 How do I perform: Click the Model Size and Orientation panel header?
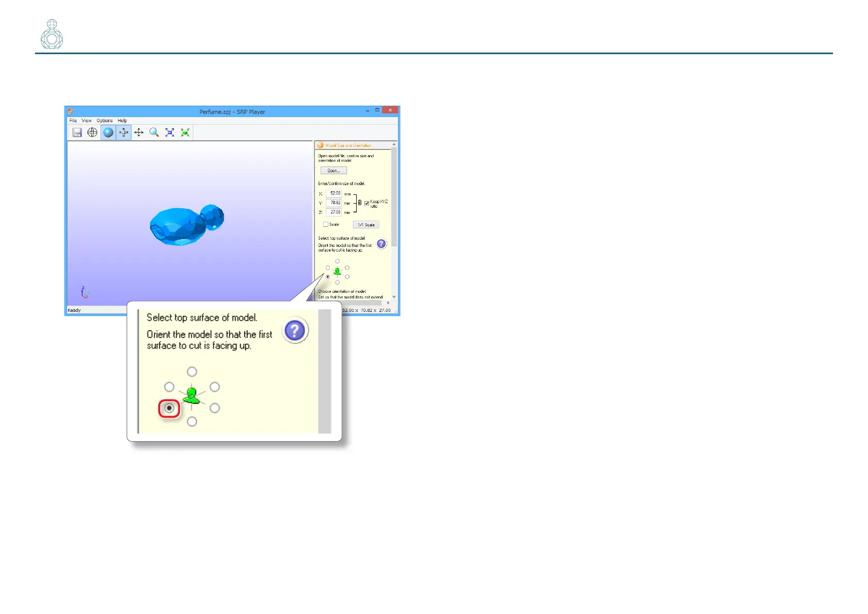[353, 145]
